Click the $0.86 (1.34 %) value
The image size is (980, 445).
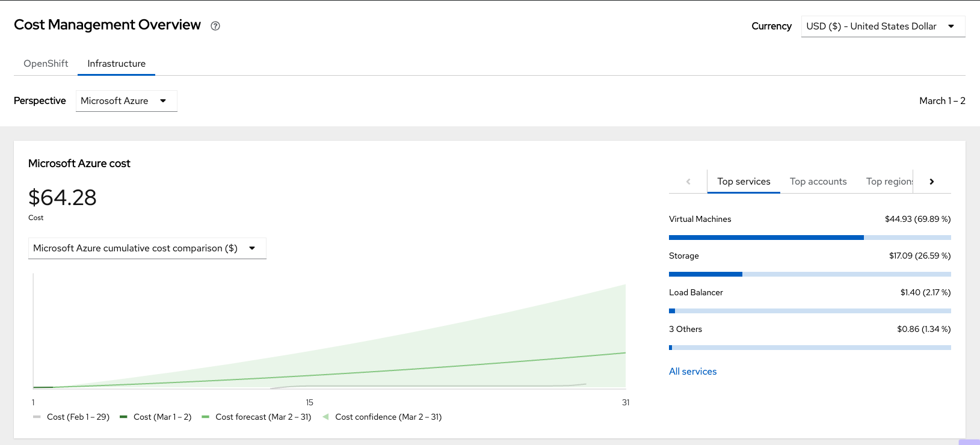tap(923, 329)
